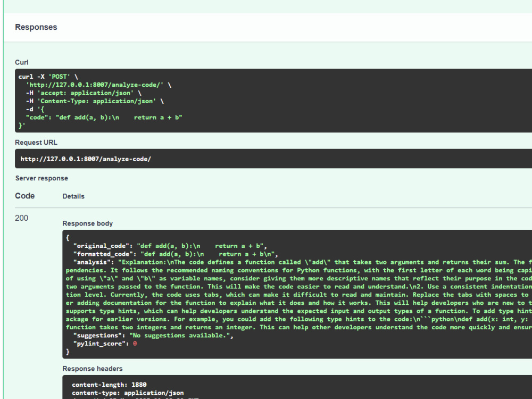532x399 pixels.
Task: Click the Request URL value box
Action: 273,159
